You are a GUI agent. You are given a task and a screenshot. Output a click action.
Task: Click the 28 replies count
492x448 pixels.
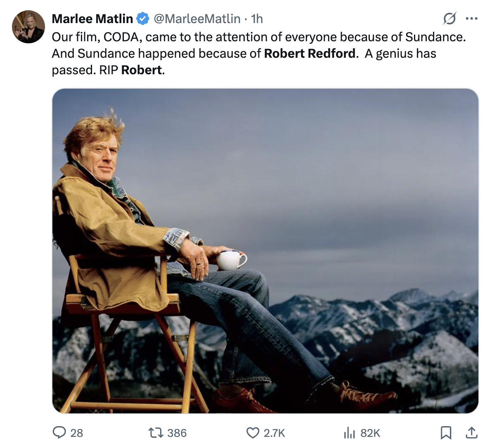click(77, 433)
